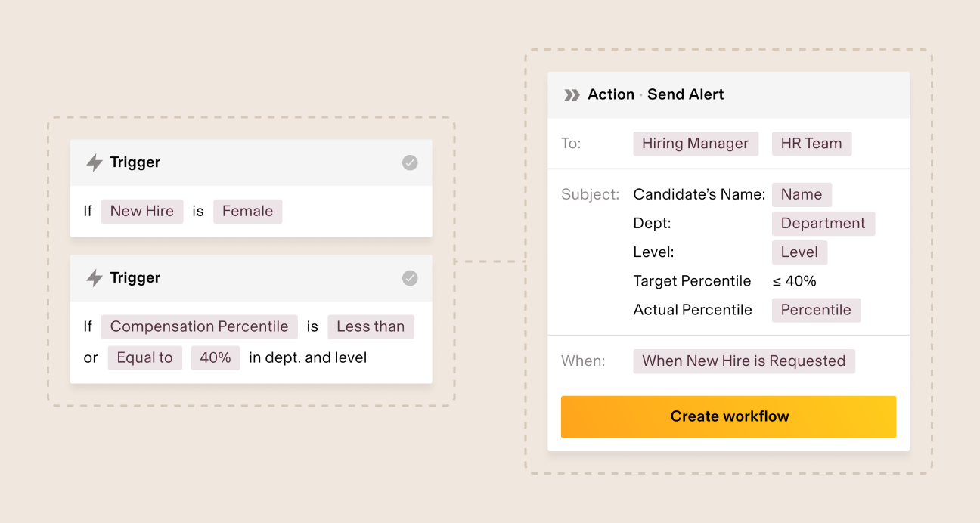Click the Create workflow button
This screenshot has width=980, height=523.
[729, 416]
